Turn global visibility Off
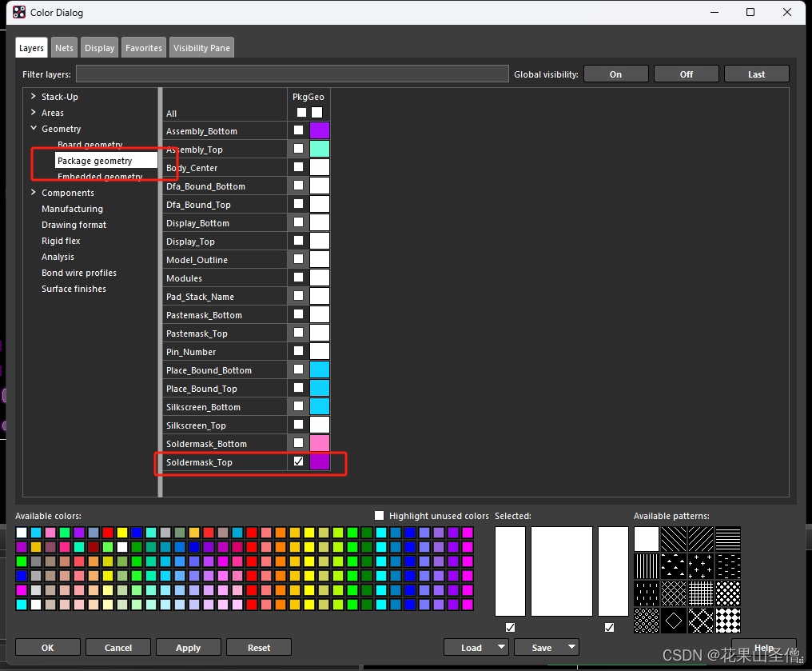 687,74
